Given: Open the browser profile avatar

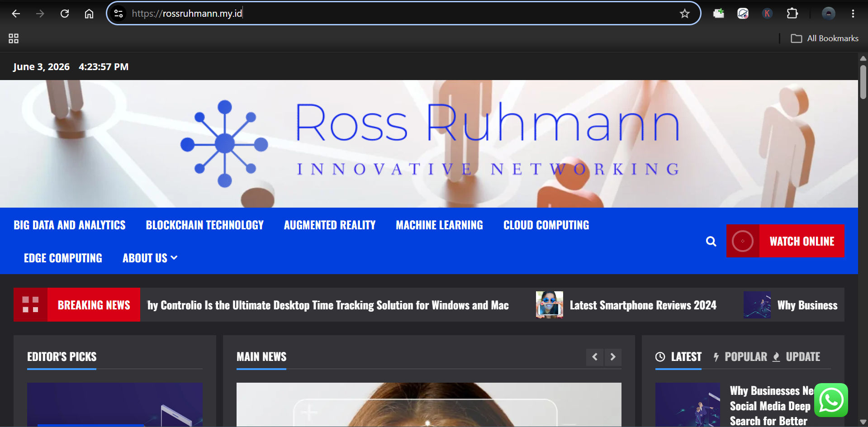Looking at the screenshot, I should [x=829, y=14].
